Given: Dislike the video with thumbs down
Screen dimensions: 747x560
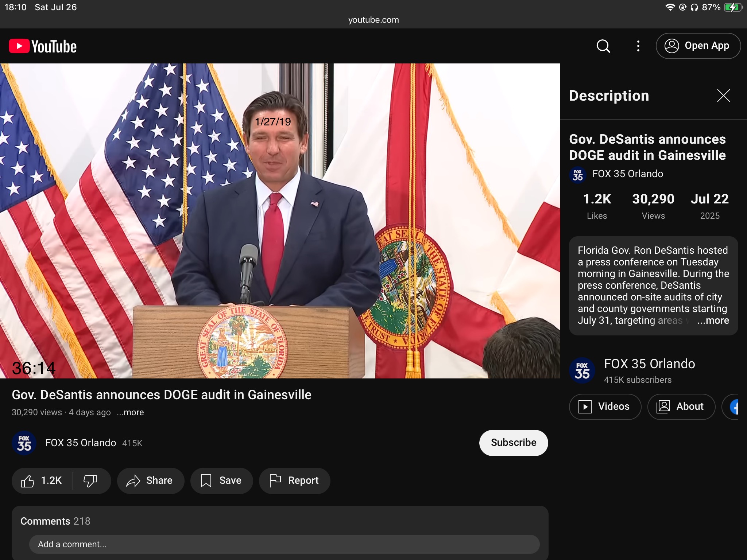Looking at the screenshot, I should point(90,481).
